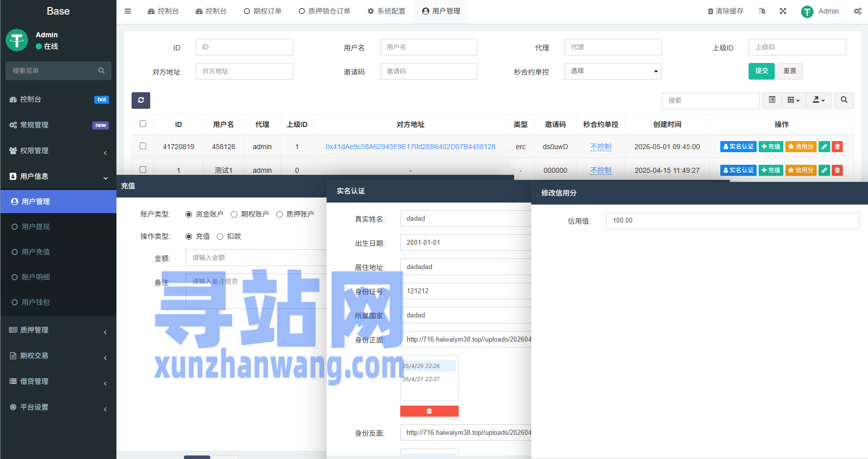
Task: Switch to 质押锁仓订单 tab
Action: click(325, 11)
